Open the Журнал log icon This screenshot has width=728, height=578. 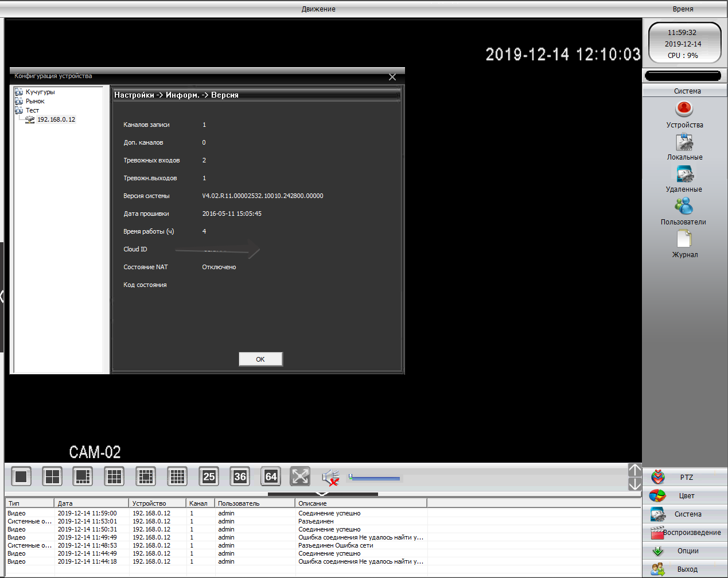pos(684,239)
